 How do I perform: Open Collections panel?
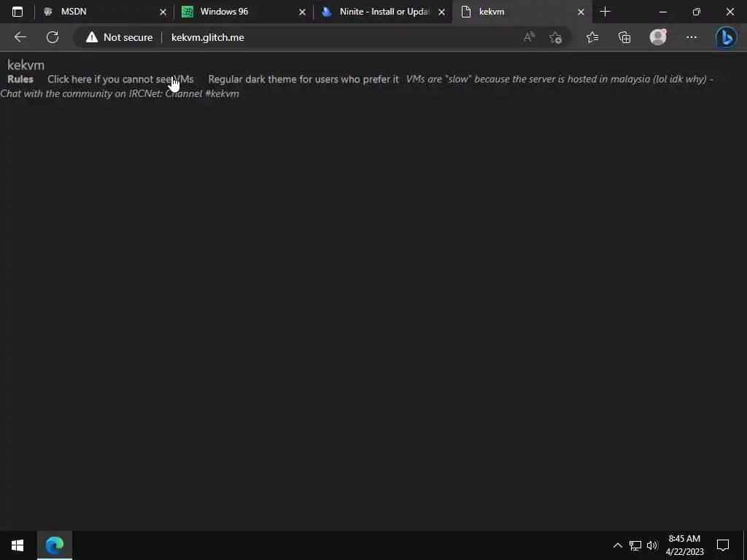tap(624, 37)
